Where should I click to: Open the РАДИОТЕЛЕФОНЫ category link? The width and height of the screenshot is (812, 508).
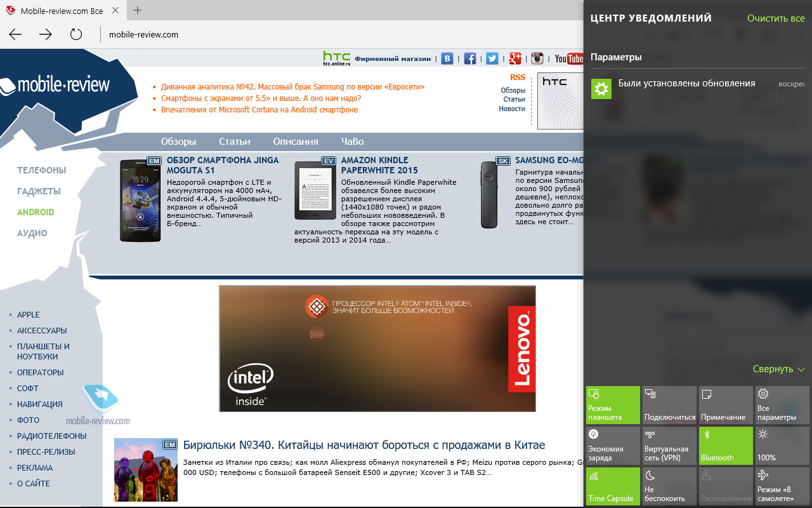[52, 436]
